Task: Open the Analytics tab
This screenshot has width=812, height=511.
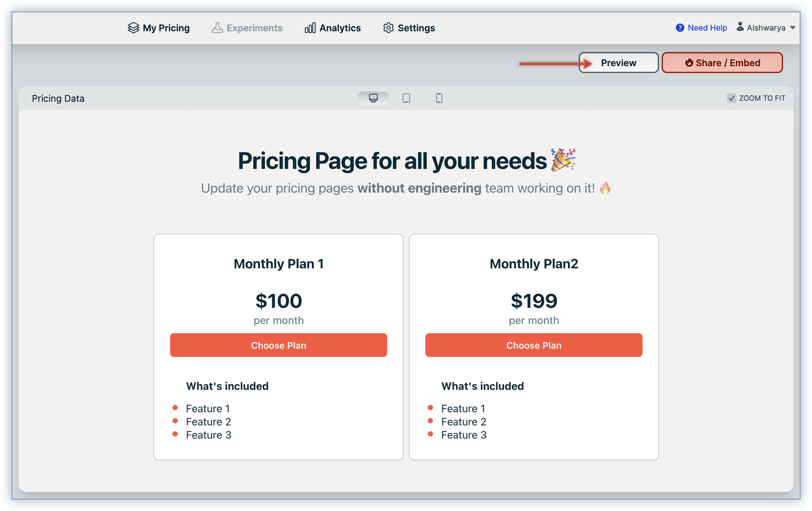Action: point(340,28)
